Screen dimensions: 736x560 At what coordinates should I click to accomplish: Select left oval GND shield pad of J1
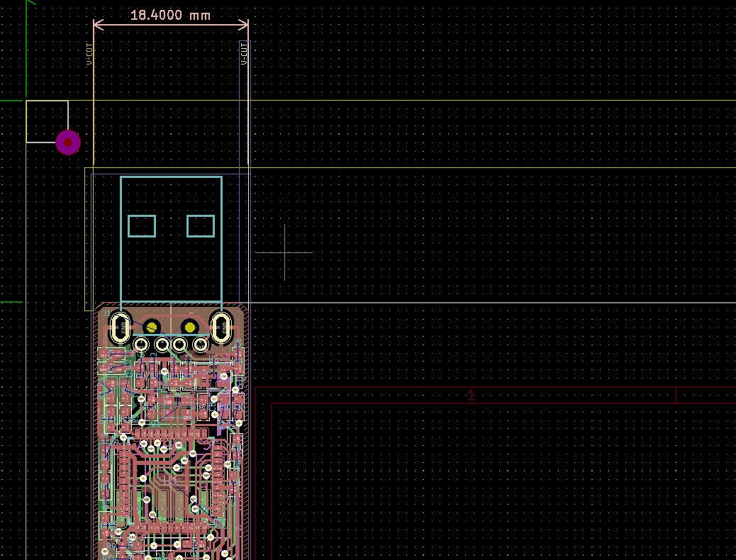click(120, 329)
